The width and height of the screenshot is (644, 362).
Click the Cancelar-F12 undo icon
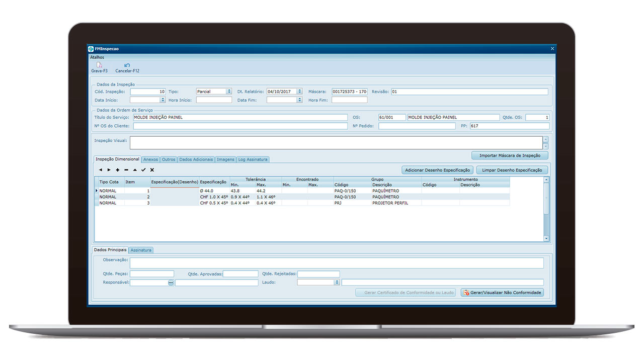(127, 65)
